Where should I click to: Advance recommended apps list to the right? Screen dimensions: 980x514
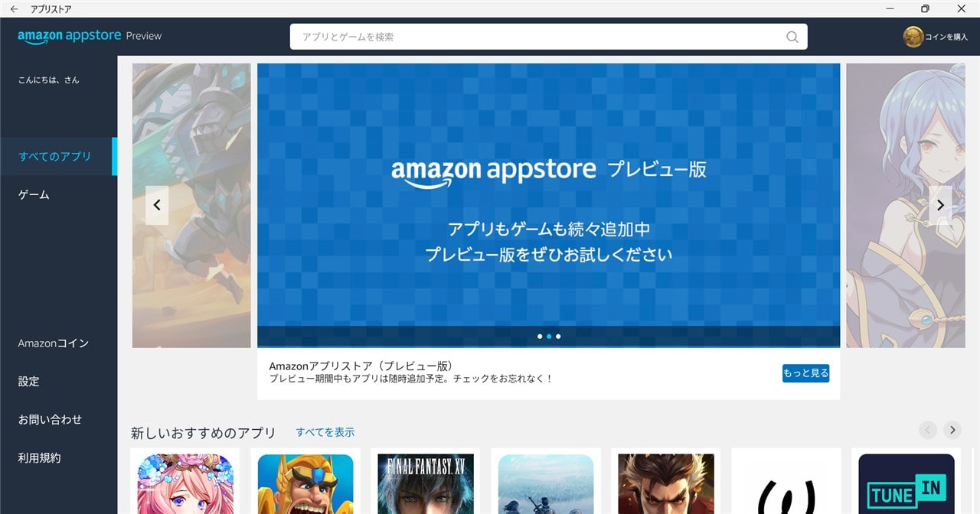(952, 430)
